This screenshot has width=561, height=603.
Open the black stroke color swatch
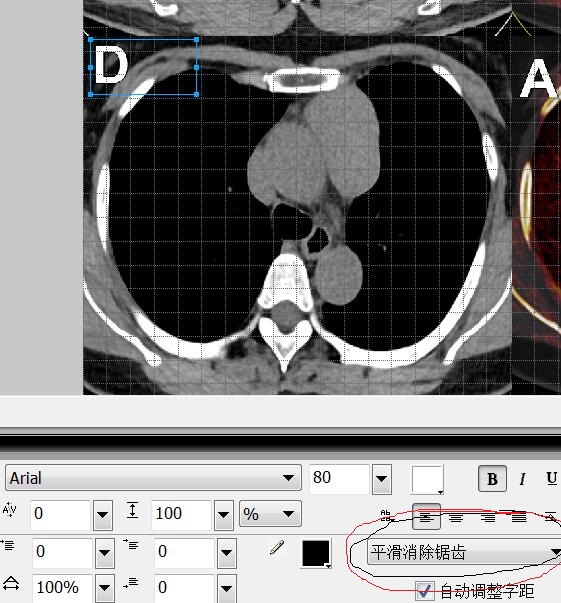[316, 553]
